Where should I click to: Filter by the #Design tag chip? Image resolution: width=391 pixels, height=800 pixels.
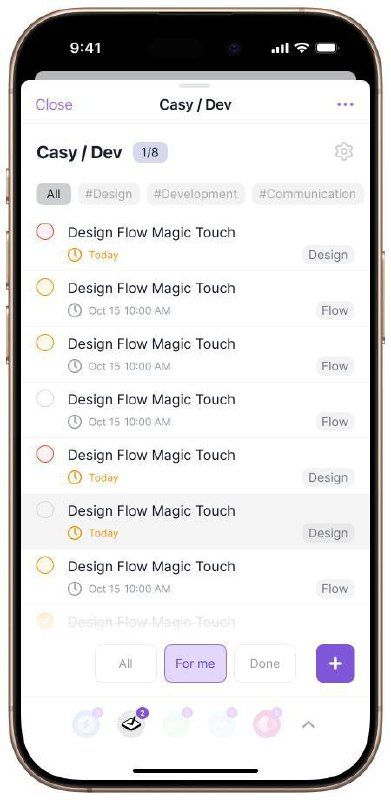click(x=108, y=194)
